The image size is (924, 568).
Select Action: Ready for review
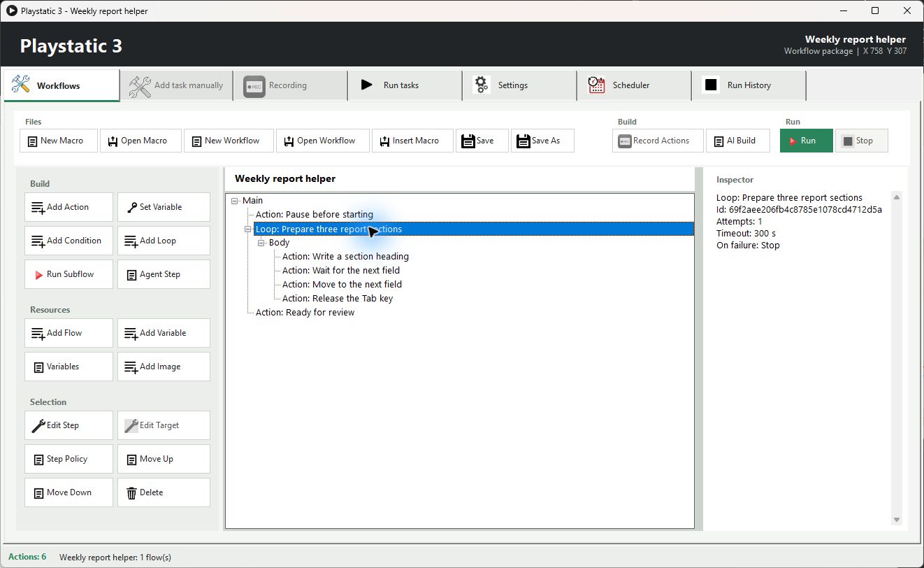(305, 313)
